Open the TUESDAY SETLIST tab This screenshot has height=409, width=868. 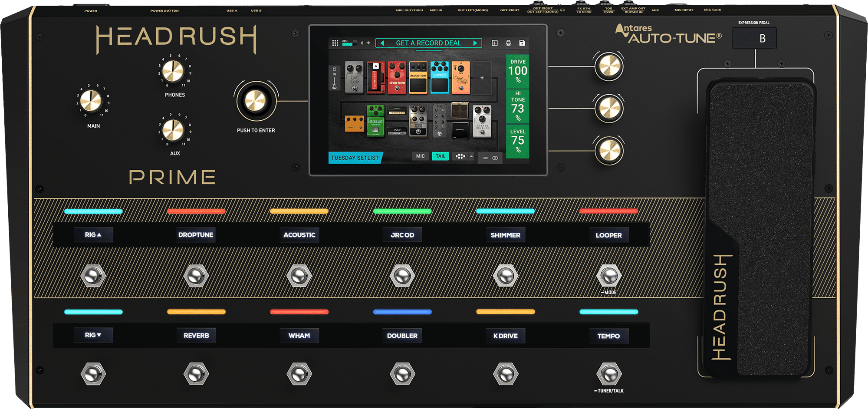(355, 158)
